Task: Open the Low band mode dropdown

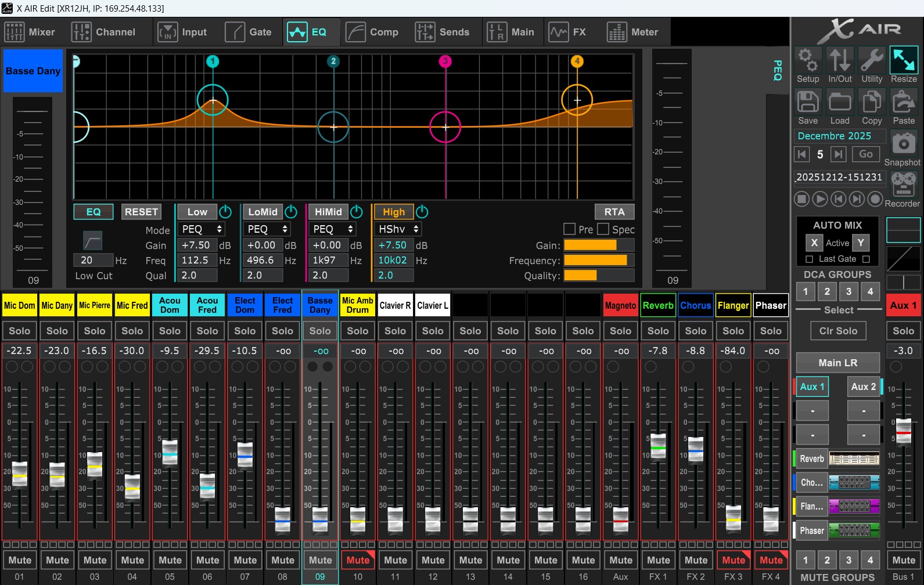Action: (200, 229)
